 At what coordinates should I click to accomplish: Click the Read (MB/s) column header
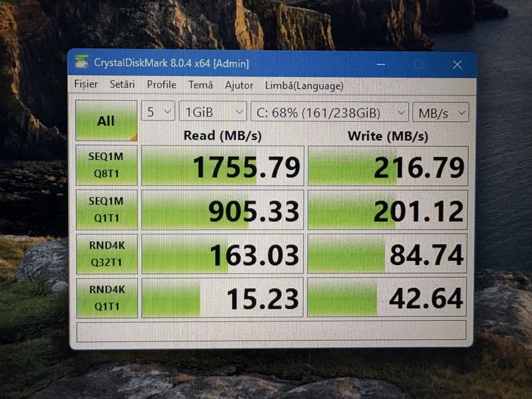click(x=222, y=136)
